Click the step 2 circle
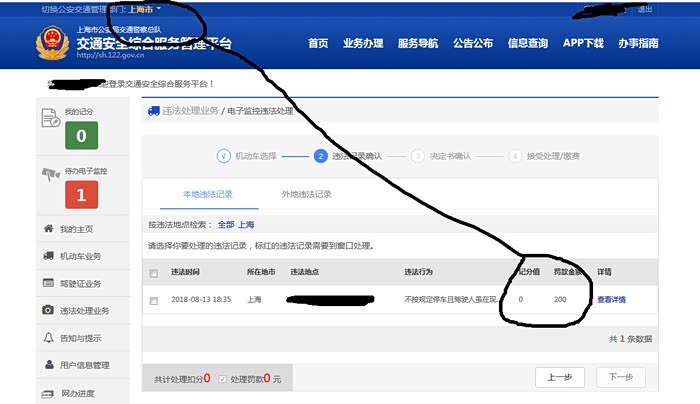 point(321,156)
